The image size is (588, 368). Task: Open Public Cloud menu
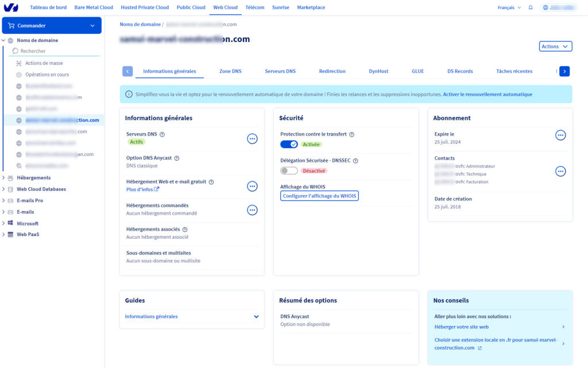click(x=191, y=7)
